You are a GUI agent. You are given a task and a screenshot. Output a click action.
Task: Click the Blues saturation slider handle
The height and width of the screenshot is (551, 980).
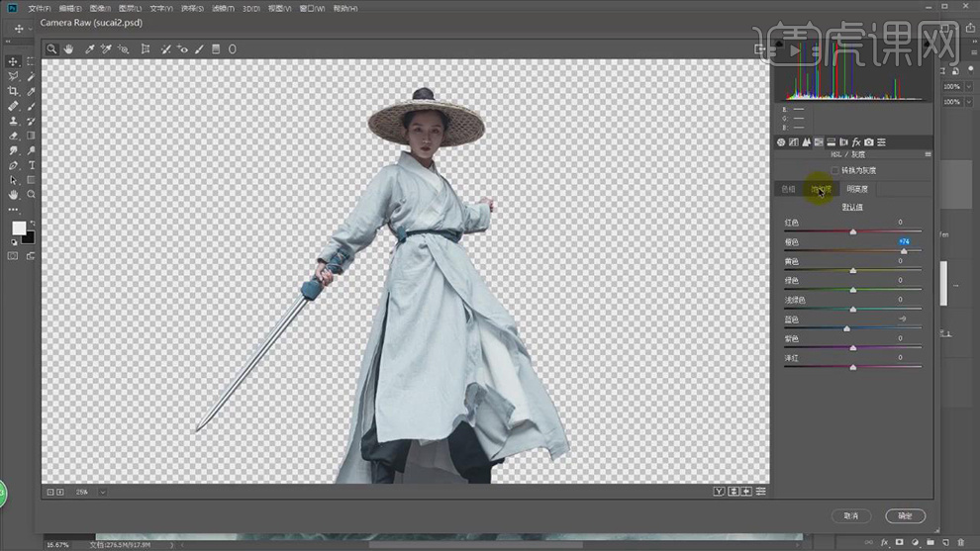[x=847, y=328]
